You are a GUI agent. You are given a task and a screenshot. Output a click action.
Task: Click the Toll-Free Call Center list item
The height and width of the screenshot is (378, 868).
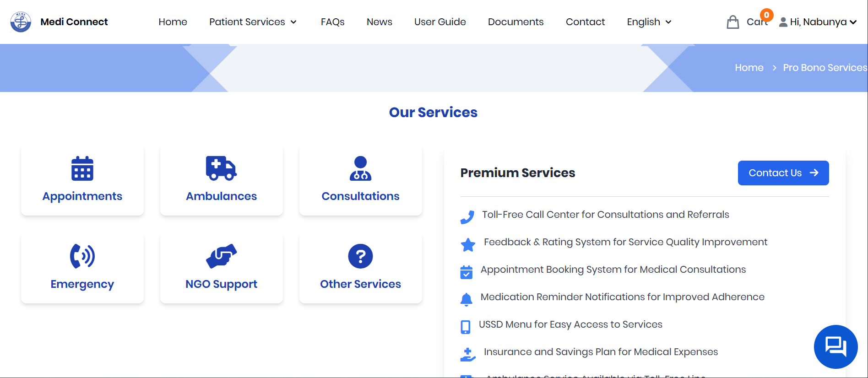point(605,215)
